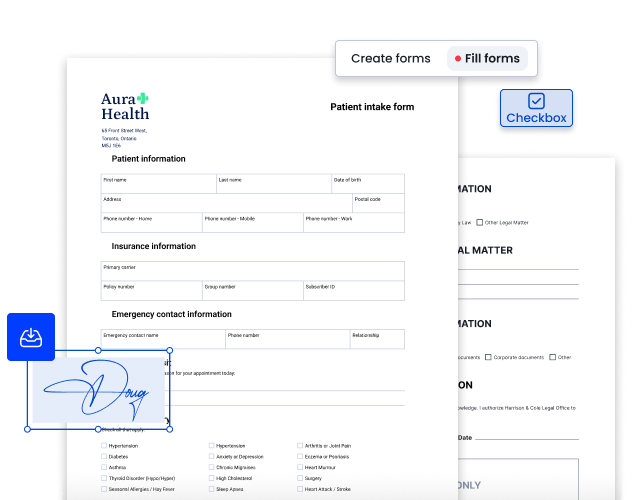Select the Checkbox field tool

coord(536,108)
